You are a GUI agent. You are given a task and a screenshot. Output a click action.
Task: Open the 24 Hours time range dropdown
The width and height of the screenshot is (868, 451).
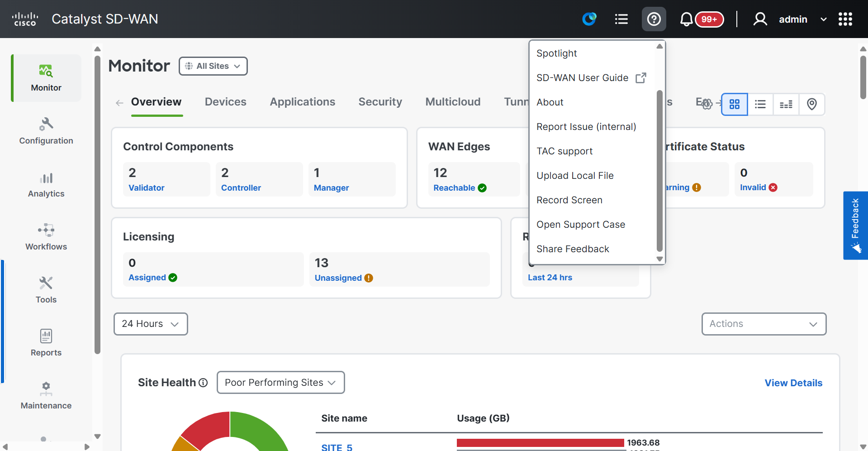point(150,324)
